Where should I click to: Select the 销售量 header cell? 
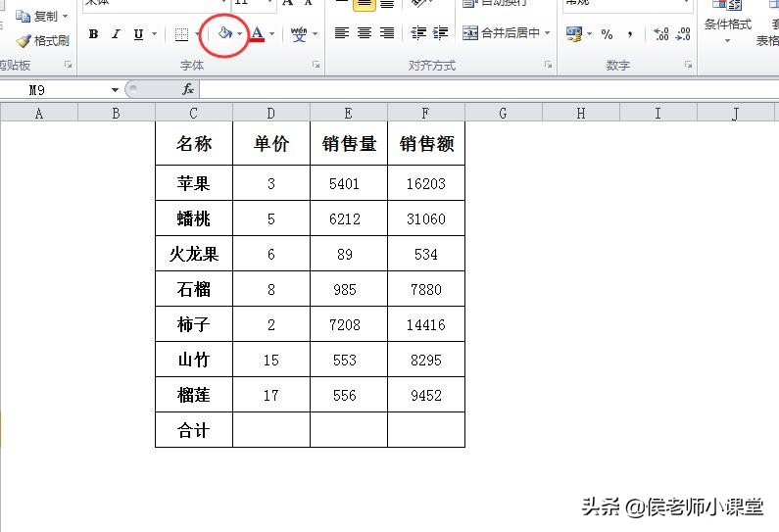(349, 144)
